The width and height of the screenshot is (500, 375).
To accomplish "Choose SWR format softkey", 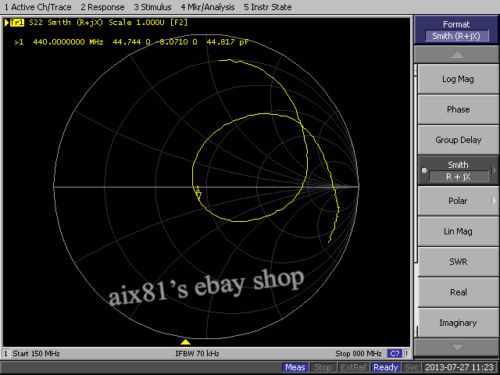I will (x=458, y=262).
